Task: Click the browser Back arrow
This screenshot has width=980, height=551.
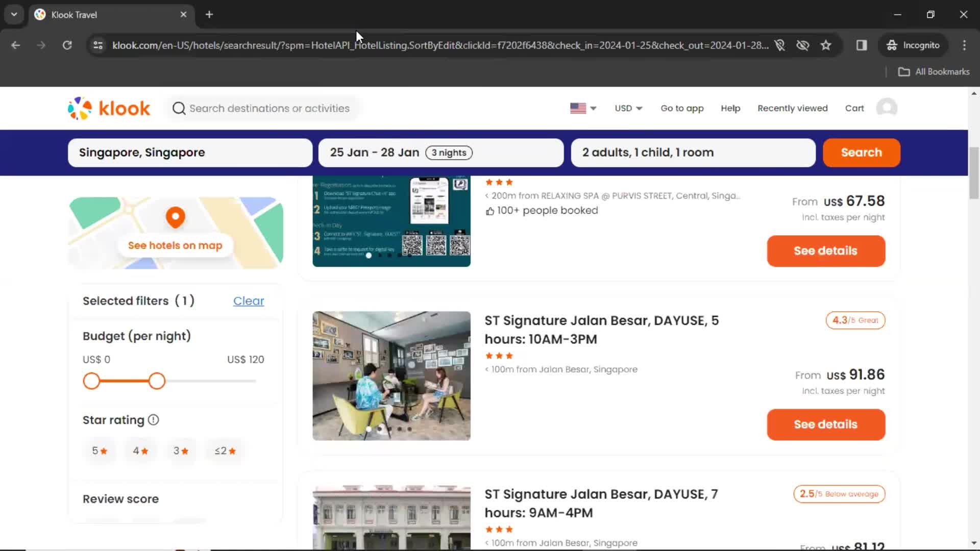Action: pyautogui.click(x=16, y=45)
